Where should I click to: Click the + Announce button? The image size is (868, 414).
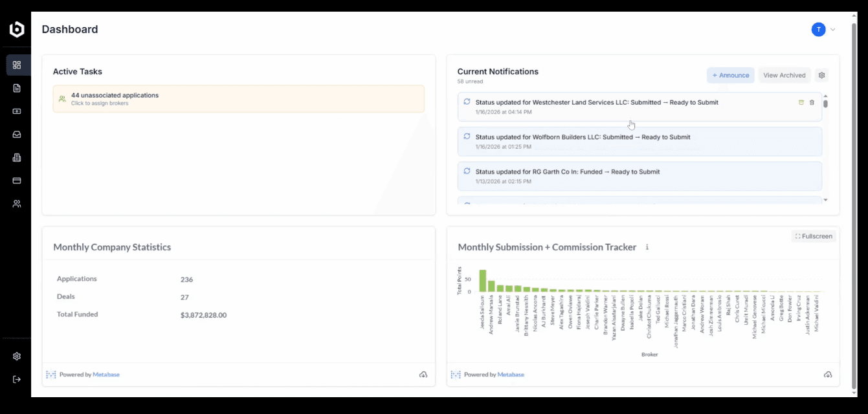click(730, 75)
